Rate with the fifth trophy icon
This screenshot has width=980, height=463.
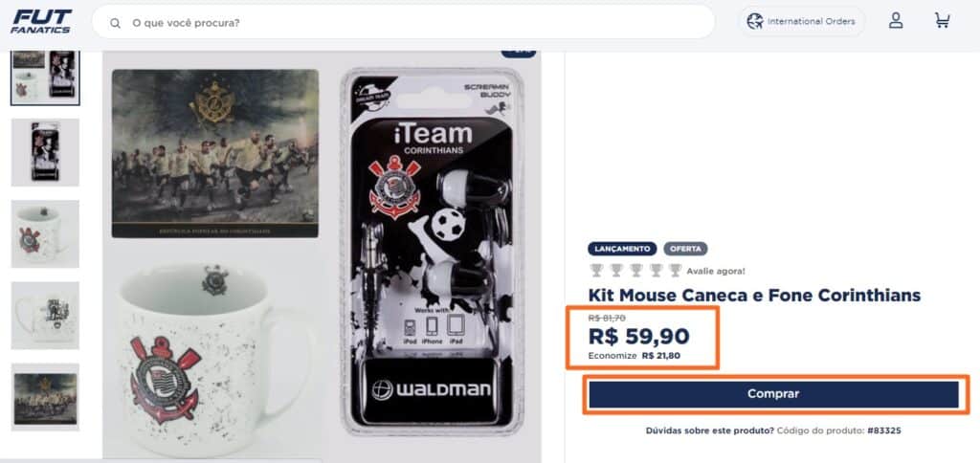coord(675,271)
